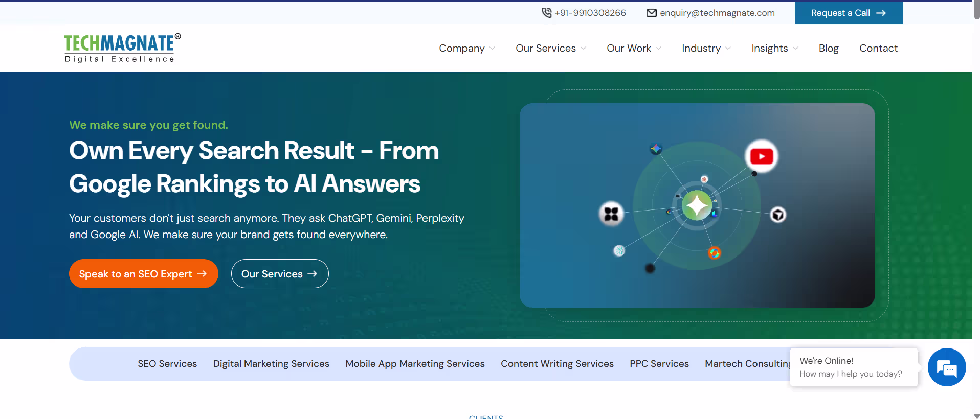This screenshot has width=980, height=419.
Task: Click the small Gemini star icon in graphic
Action: click(x=656, y=149)
